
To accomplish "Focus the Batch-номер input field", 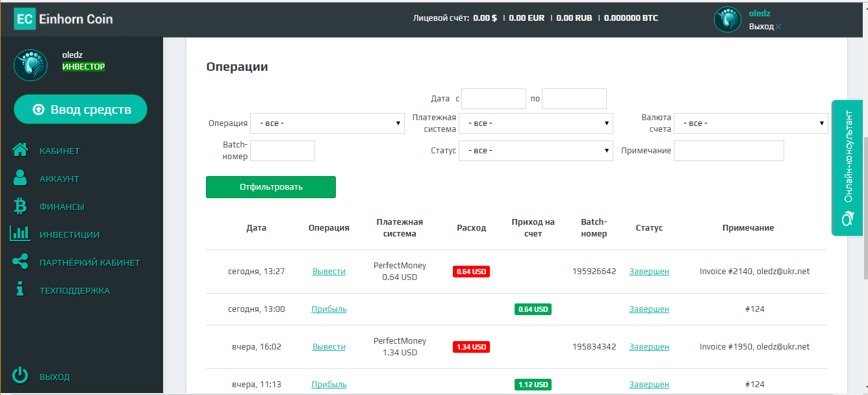I will pyautogui.click(x=283, y=151).
